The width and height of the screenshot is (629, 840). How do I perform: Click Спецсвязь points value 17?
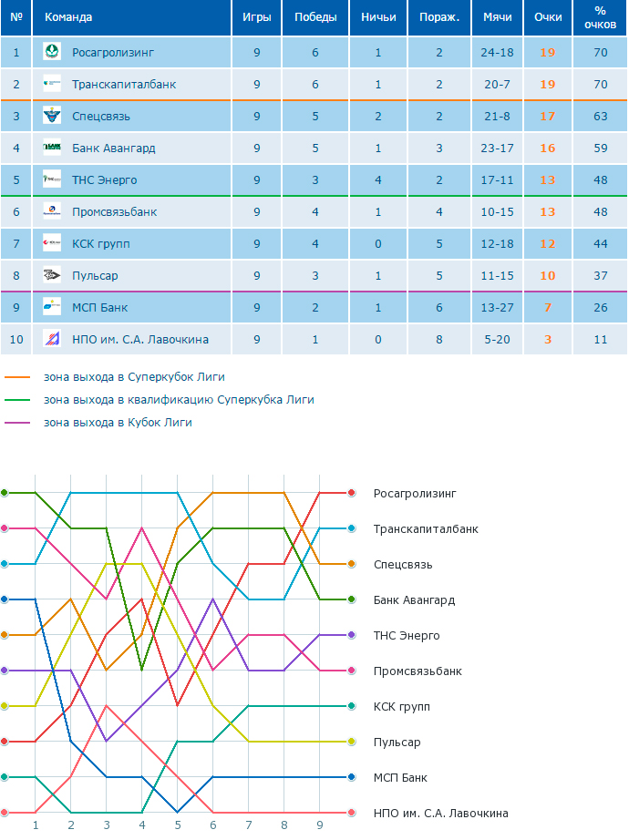coord(548,117)
